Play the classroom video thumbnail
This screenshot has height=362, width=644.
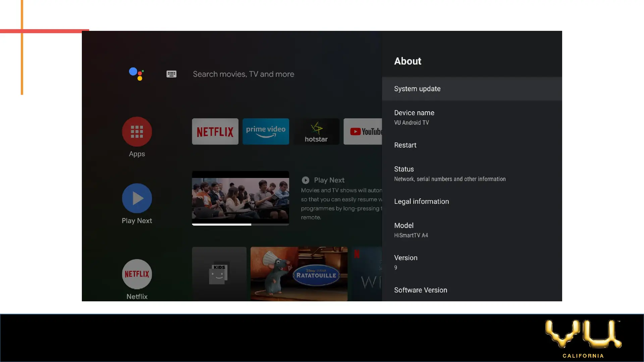240,198
